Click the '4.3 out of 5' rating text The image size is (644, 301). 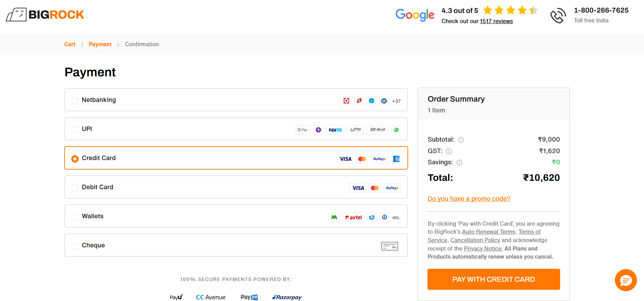tap(460, 11)
